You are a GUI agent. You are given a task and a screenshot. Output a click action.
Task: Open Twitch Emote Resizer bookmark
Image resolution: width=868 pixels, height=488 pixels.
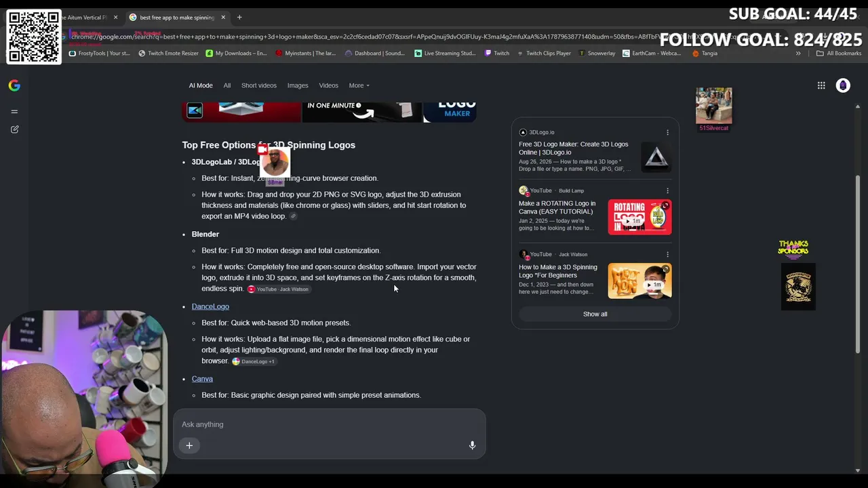[168, 54]
